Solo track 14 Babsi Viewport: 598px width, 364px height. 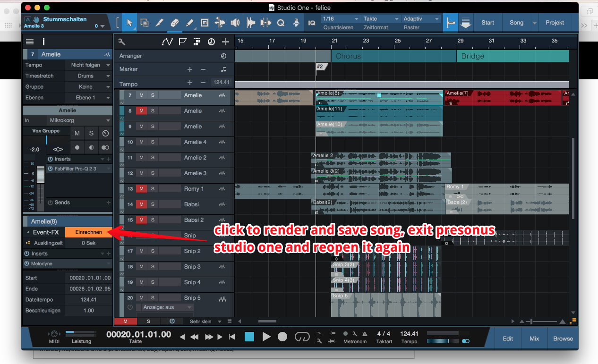153,204
